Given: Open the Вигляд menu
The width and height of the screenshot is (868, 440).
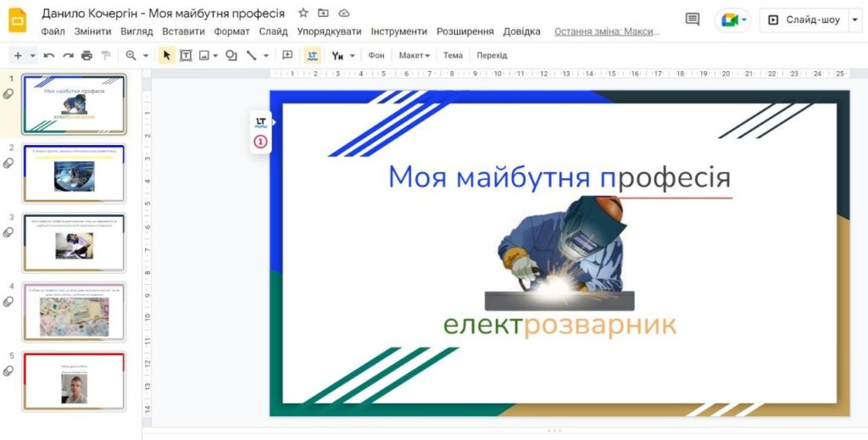Looking at the screenshot, I should [x=136, y=31].
